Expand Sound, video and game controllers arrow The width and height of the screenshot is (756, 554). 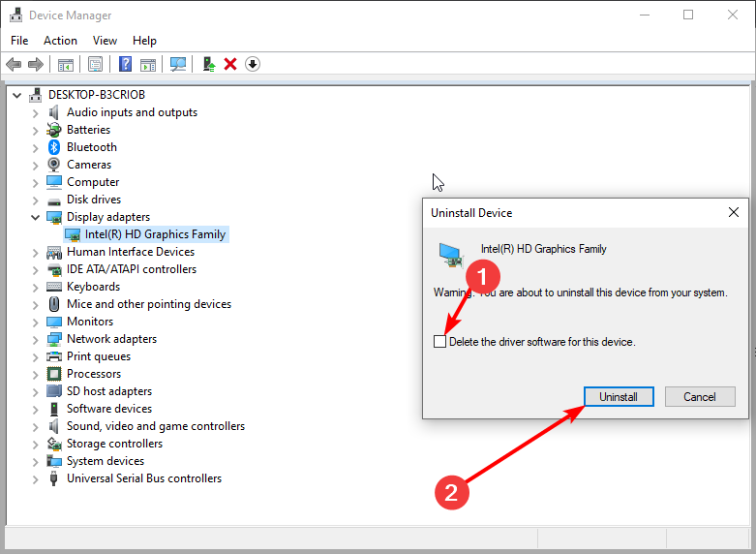[x=35, y=426]
